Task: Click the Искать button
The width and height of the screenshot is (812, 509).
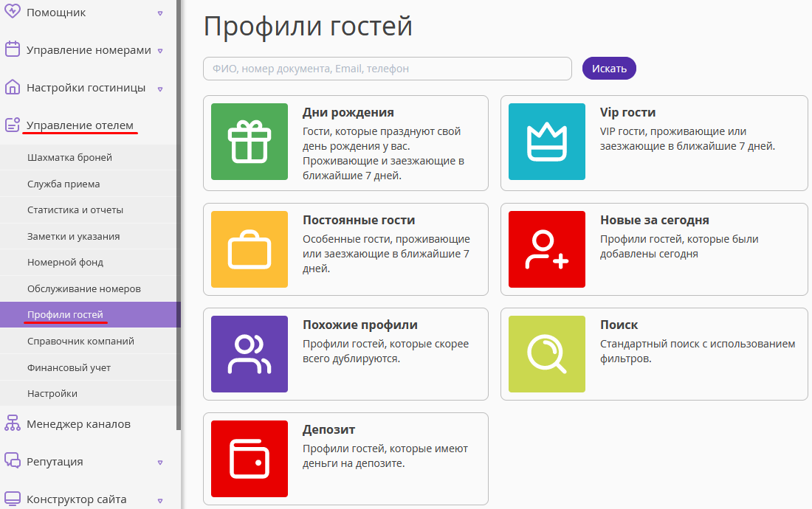Action: tap(609, 69)
